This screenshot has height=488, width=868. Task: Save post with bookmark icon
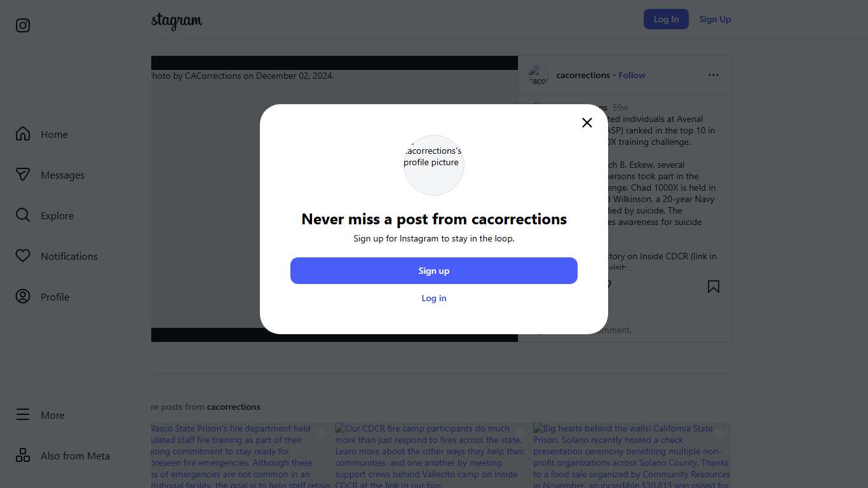click(713, 287)
